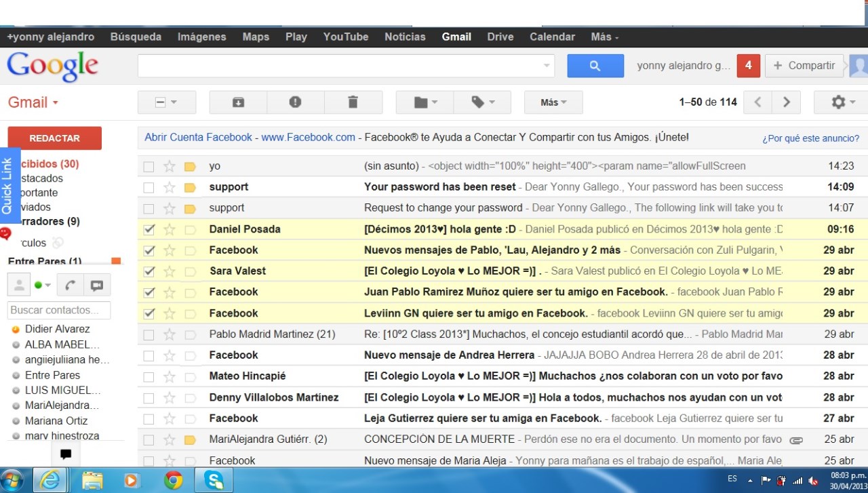The image size is (868, 493).
Task: Report spam with exclamation icon
Action: (295, 102)
